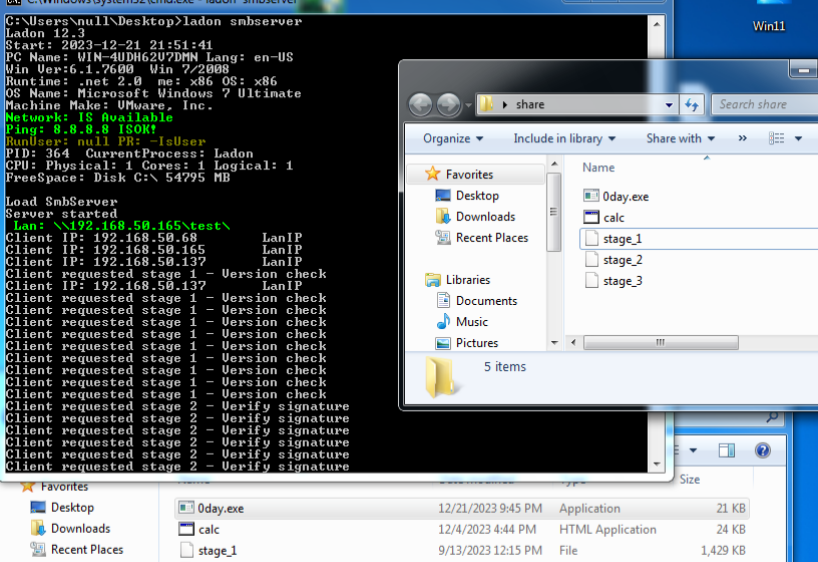Click the Win11 desktop shortcut
The width and height of the screenshot is (818, 562).
click(x=769, y=18)
